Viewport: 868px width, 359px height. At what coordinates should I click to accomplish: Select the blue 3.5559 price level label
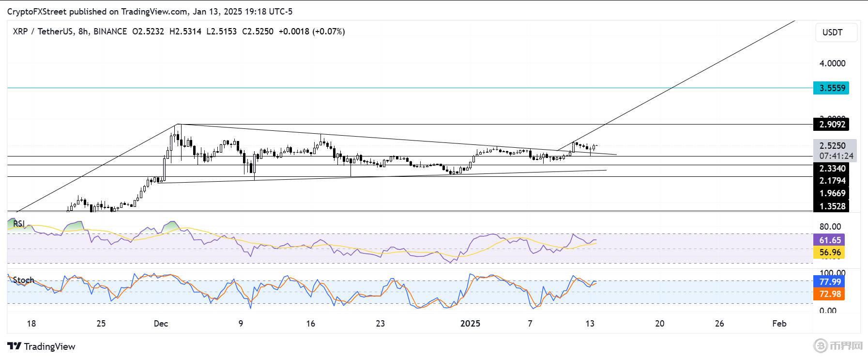click(832, 88)
